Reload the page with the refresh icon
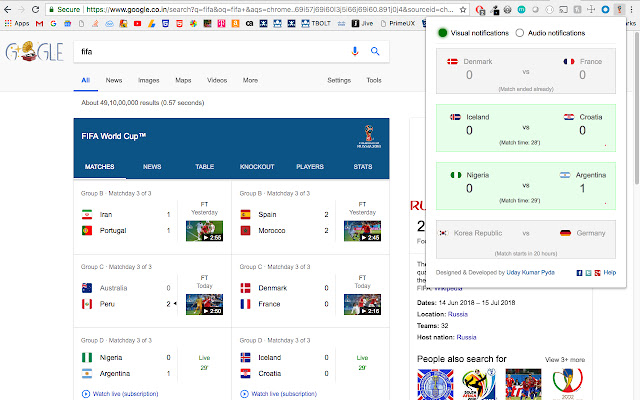 (36, 9)
